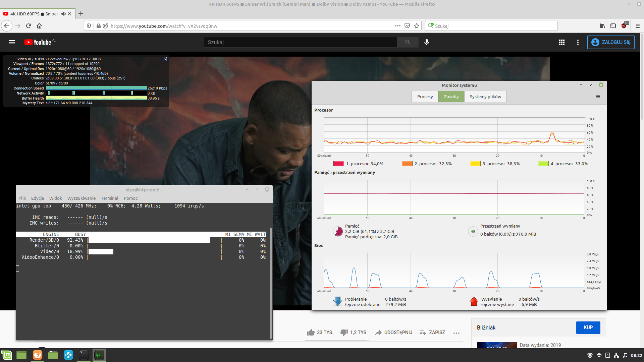
Task: Focus Firefox Szukaj search box
Action: tap(491, 26)
